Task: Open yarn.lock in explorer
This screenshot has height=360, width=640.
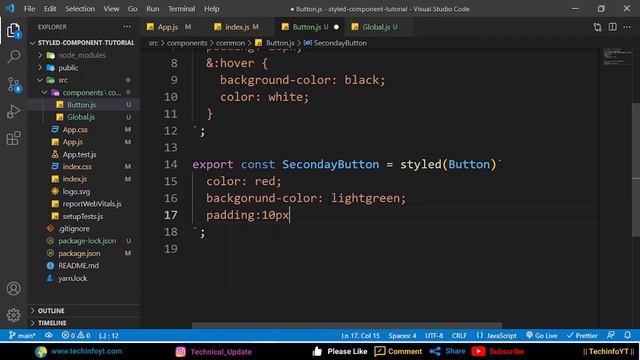Action: click(84, 278)
